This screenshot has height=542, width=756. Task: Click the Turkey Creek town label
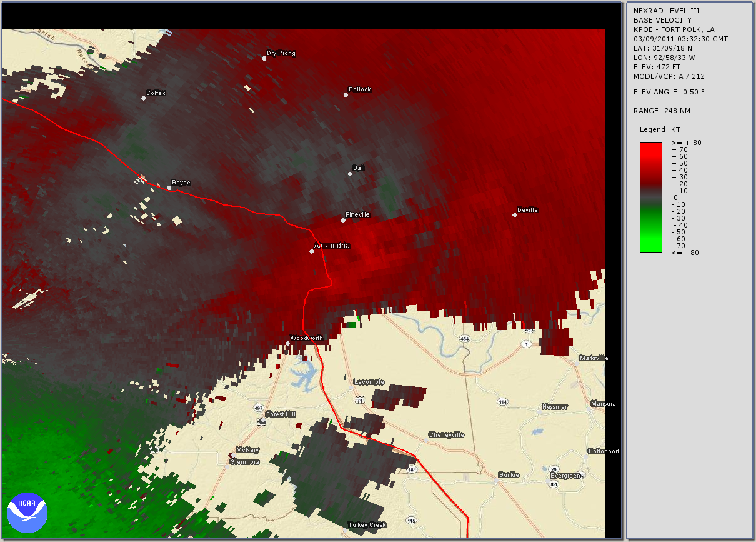367,525
